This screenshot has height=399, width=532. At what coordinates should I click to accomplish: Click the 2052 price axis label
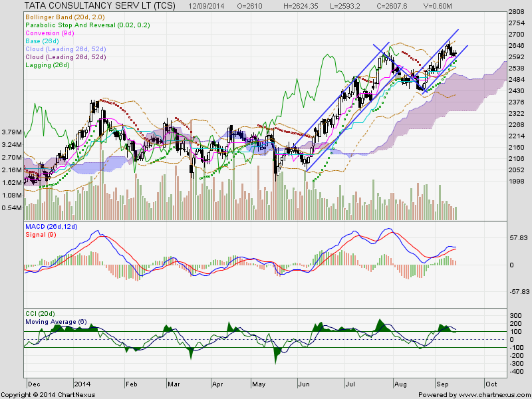[x=517, y=170]
